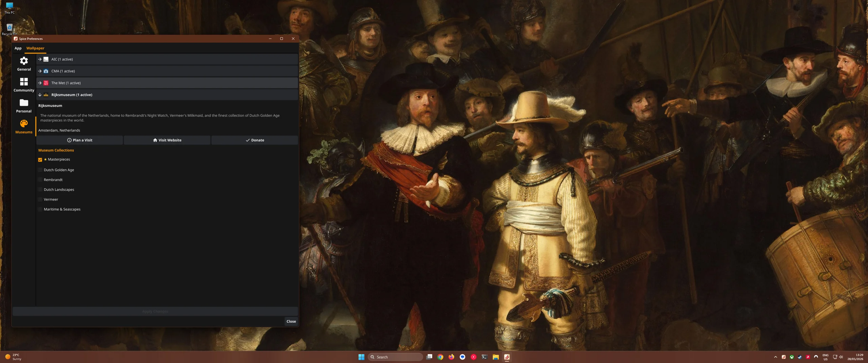Open Task View in the taskbar

[429, 357]
